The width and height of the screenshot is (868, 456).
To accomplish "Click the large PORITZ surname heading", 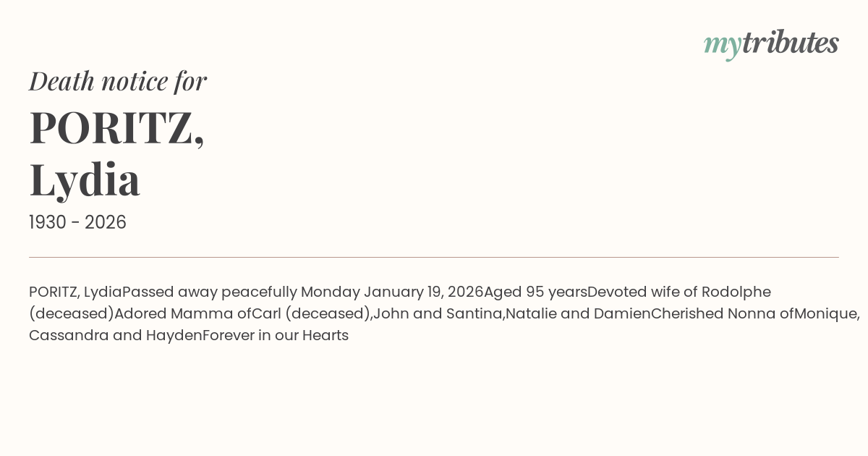I will [x=116, y=127].
